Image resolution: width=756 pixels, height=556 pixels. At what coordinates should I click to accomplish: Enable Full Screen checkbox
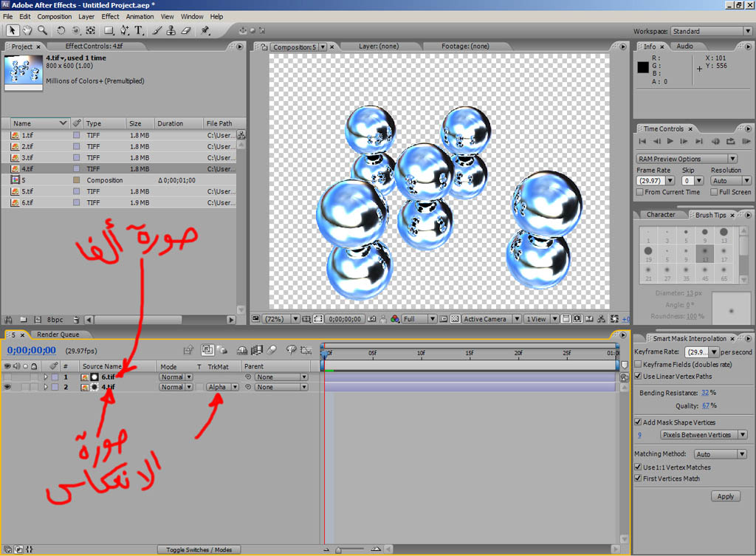[x=714, y=192]
